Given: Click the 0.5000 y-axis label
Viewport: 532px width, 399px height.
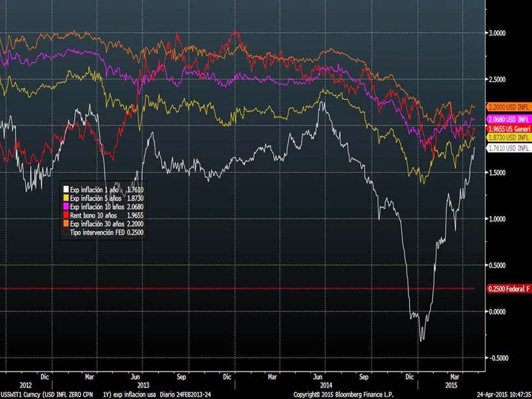Looking at the screenshot, I should click(497, 265).
